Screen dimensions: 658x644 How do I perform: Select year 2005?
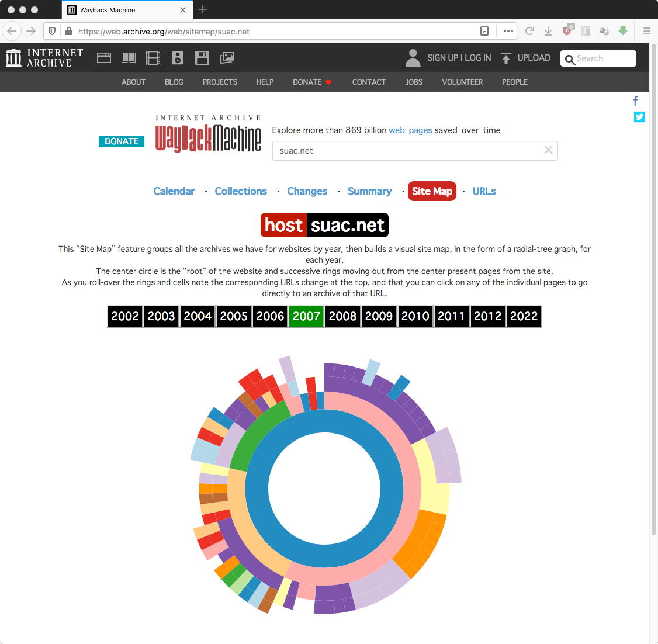pos(234,316)
